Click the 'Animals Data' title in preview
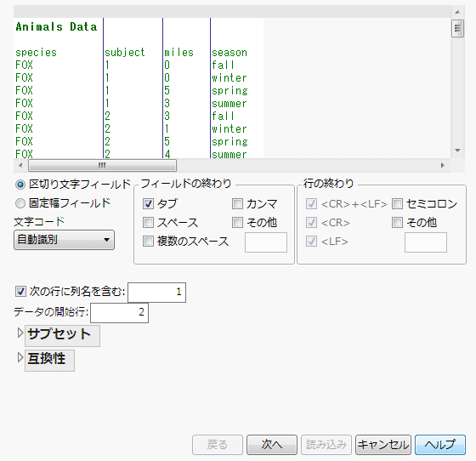The height and width of the screenshot is (461, 476). (x=56, y=26)
